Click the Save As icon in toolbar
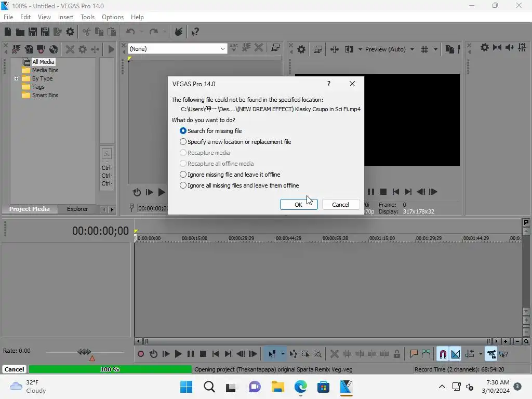Viewport: 532px width, 399px height. click(45, 32)
